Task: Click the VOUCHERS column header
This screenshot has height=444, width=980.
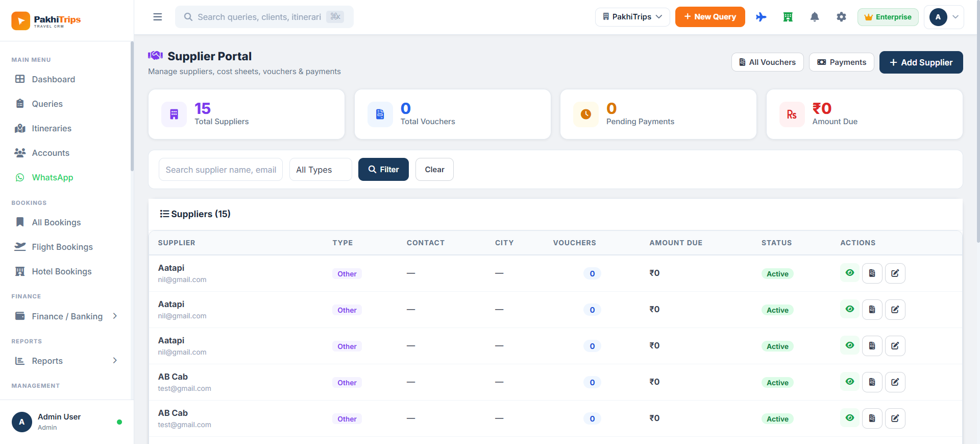Action: [574, 243]
